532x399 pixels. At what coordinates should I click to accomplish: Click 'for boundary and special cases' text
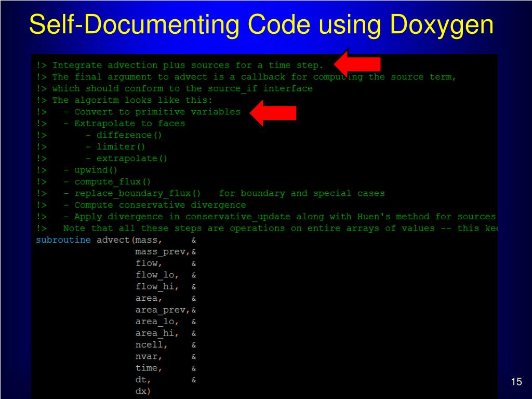pyautogui.click(x=302, y=193)
